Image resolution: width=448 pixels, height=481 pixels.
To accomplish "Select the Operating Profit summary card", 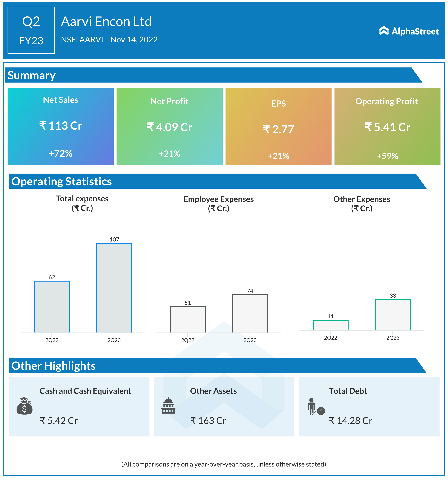I will [x=387, y=126].
